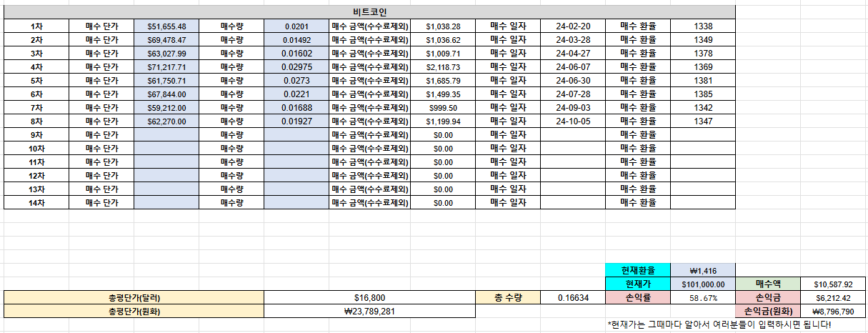Click the 9차 row label
The height and width of the screenshot is (333, 868).
tap(36, 135)
